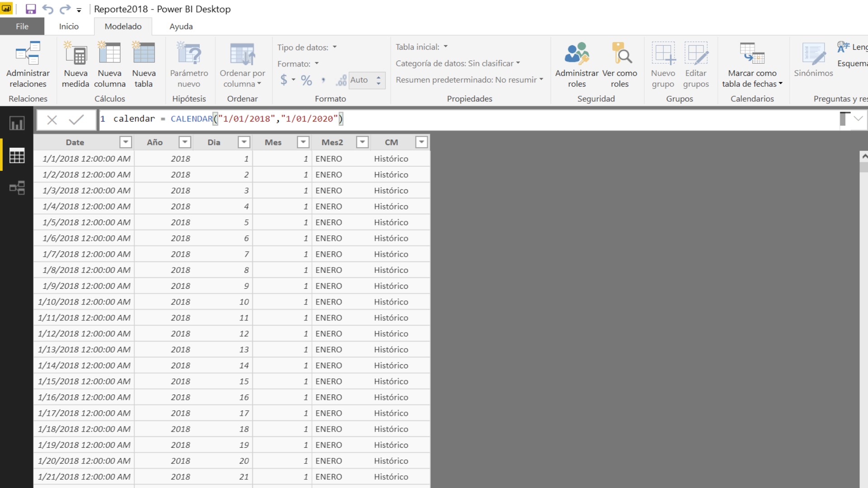
Task: Switch to Data view in sidebar
Action: click(17, 156)
